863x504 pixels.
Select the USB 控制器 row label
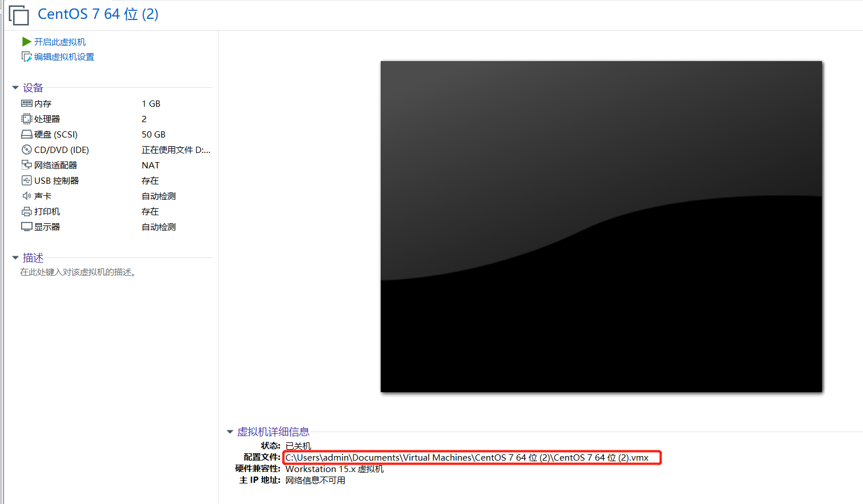pyautogui.click(x=57, y=180)
